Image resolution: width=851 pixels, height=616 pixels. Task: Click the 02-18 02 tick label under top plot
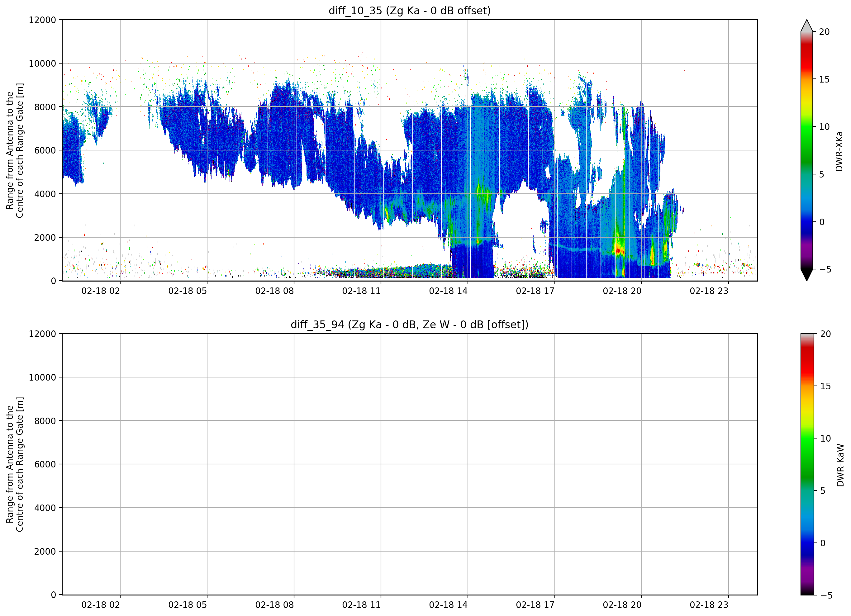101,291
